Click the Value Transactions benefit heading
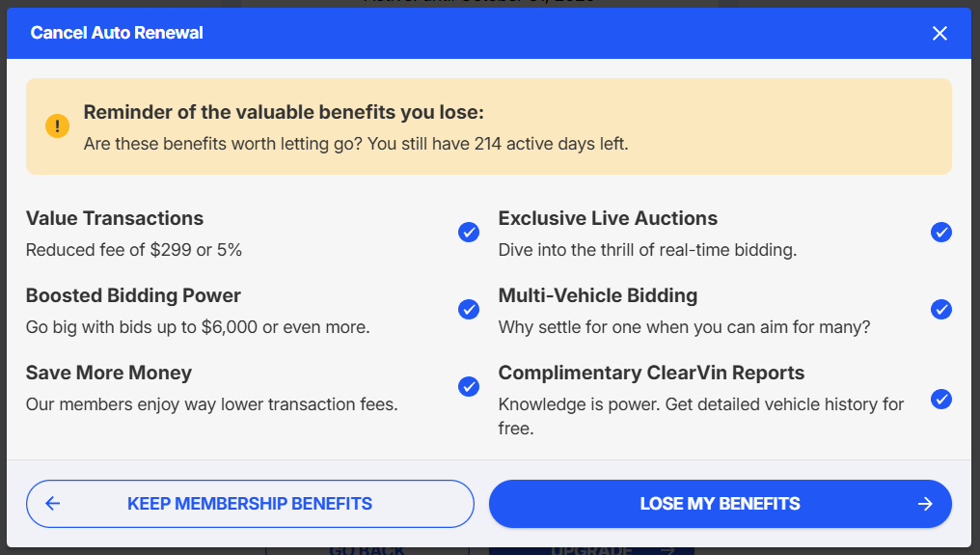 (115, 218)
